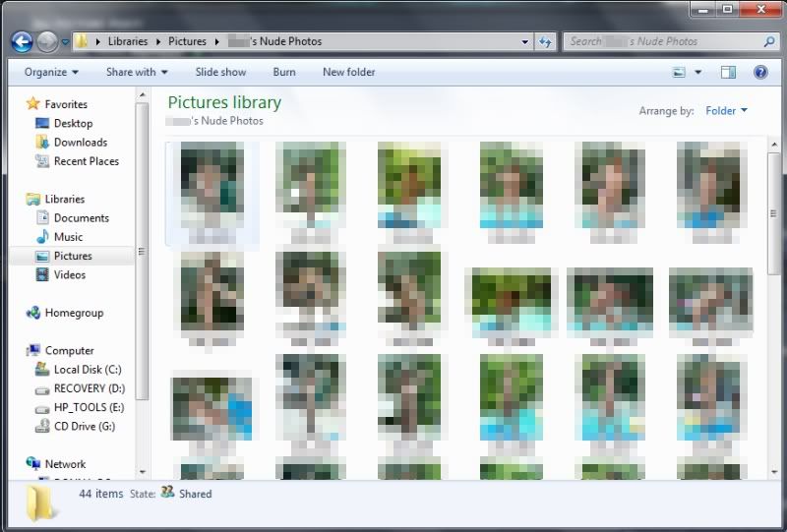787x532 pixels.
Task: Click the Recent Places icon
Action: click(x=42, y=161)
